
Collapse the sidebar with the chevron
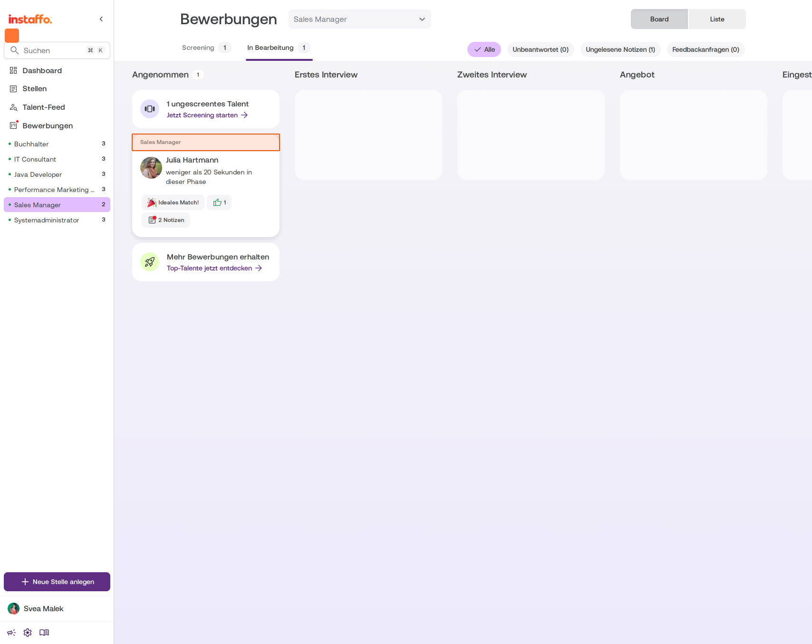101,19
